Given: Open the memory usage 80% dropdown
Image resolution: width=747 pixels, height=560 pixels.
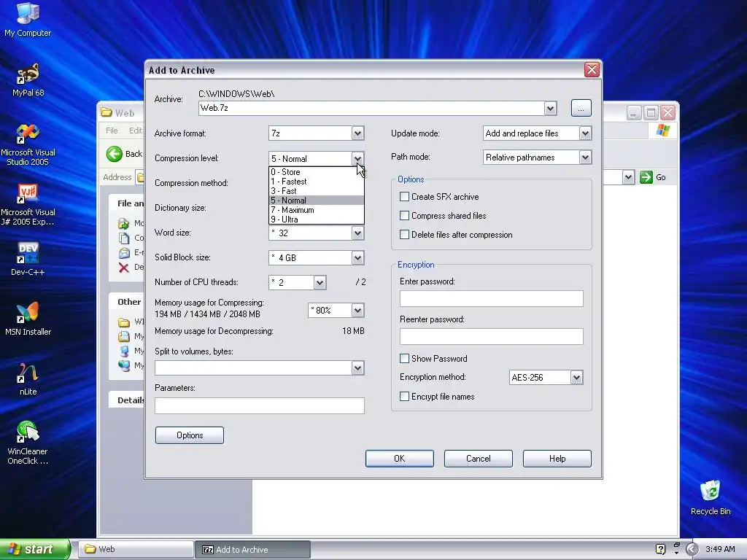Looking at the screenshot, I should 357,311.
